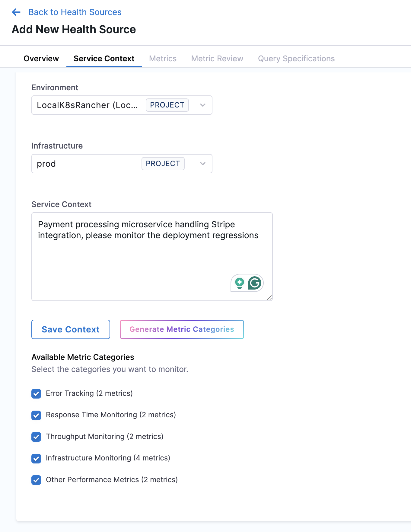Expand the Infrastructure dropdown chevron

coord(203,164)
